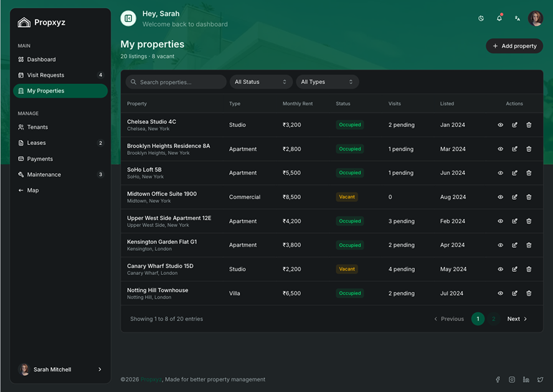Screen dimensions: 553x392
Task: Open Sarah's profile avatar in the header
Action: [536, 18]
